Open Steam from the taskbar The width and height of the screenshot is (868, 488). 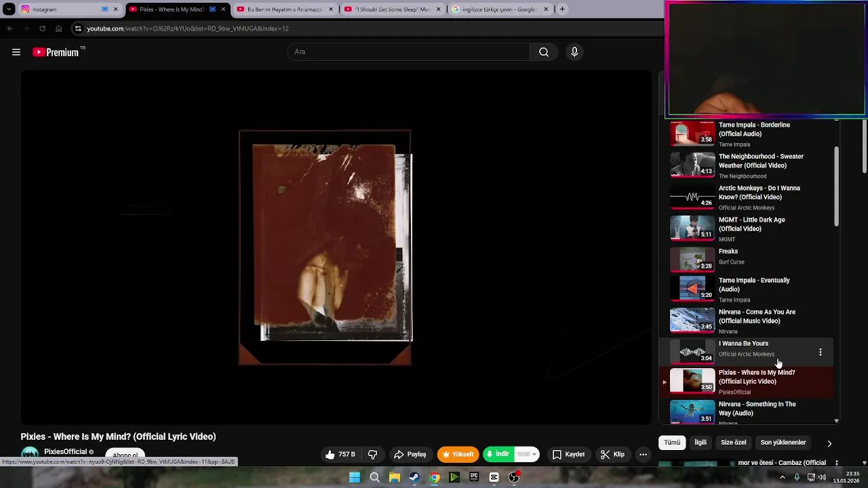pyautogui.click(x=414, y=477)
